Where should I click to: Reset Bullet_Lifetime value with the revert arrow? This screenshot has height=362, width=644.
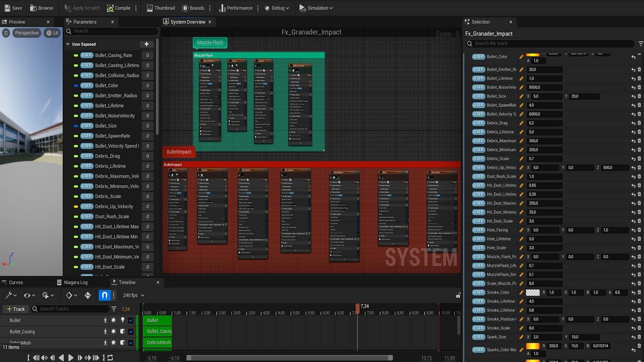(x=633, y=78)
